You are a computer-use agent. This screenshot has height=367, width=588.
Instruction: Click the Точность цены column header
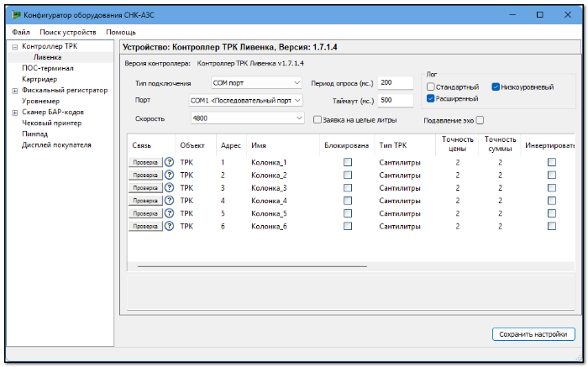pos(457,144)
